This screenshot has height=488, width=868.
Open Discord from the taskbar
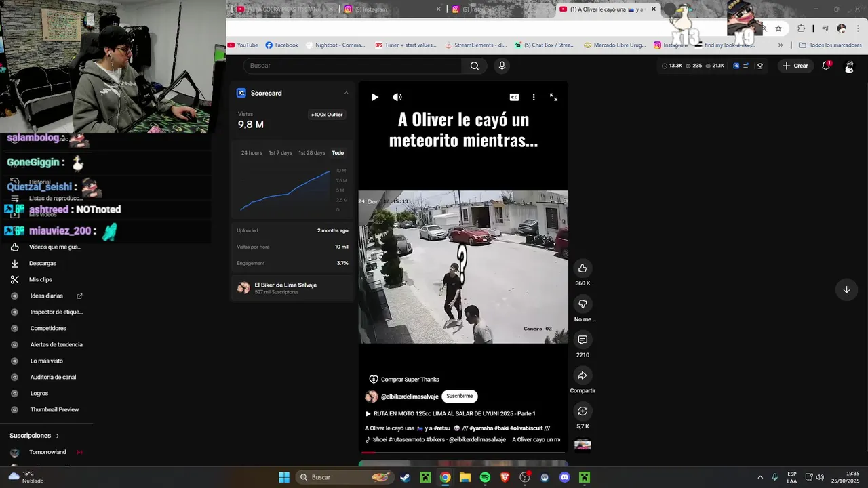click(565, 477)
